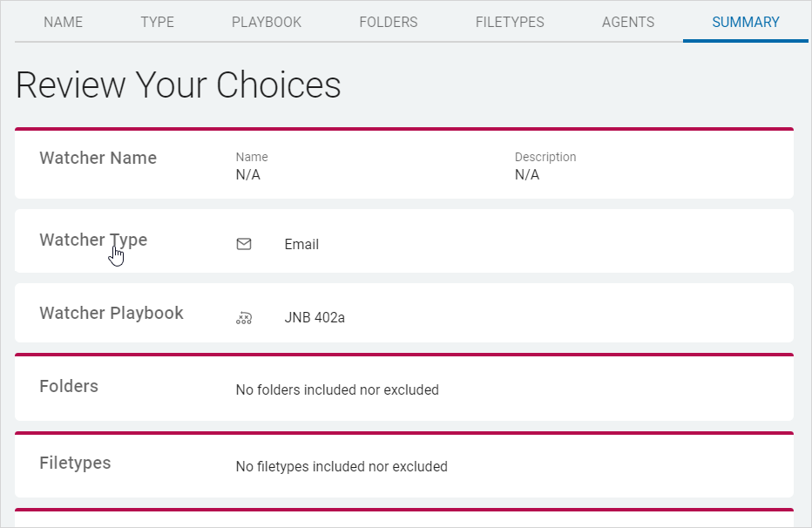
Task: Click 'No folders included nor excluded' text
Action: (x=337, y=390)
